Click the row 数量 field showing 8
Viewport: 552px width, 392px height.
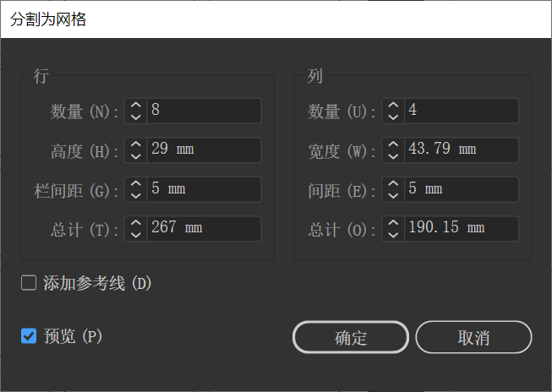pyautogui.click(x=204, y=111)
